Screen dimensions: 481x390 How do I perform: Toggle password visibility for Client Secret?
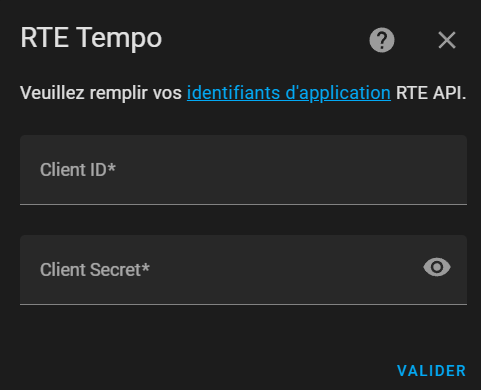pyautogui.click(x=437, y=267)
